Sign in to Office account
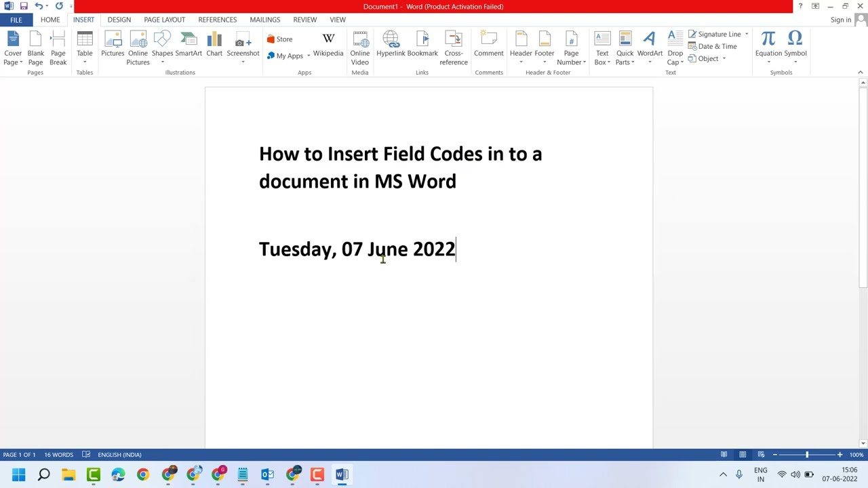This screenshot has height=488, width=868. 840,20
